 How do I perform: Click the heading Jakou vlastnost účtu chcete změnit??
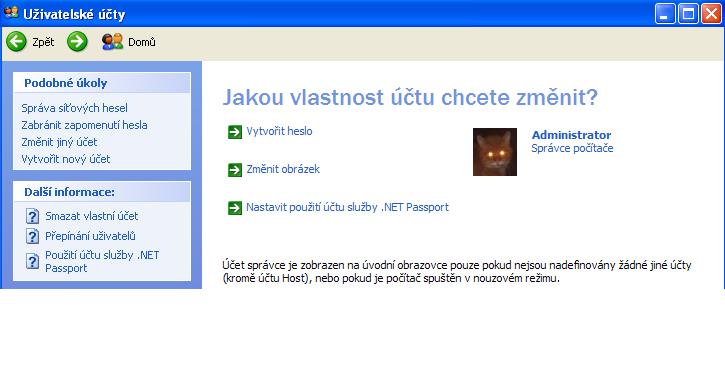point(411,98)
